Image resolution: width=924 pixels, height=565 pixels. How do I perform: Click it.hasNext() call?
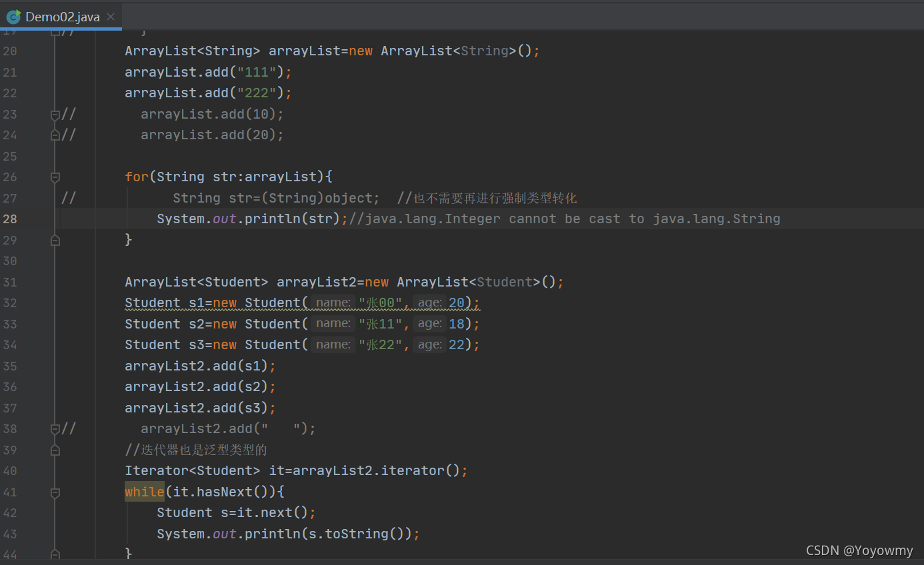[221, 492]
